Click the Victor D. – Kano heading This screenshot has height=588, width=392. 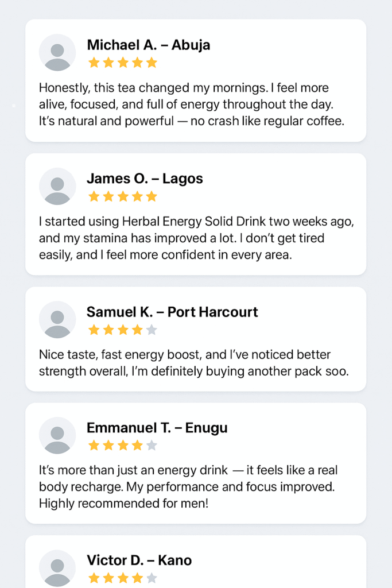point(139,560)
